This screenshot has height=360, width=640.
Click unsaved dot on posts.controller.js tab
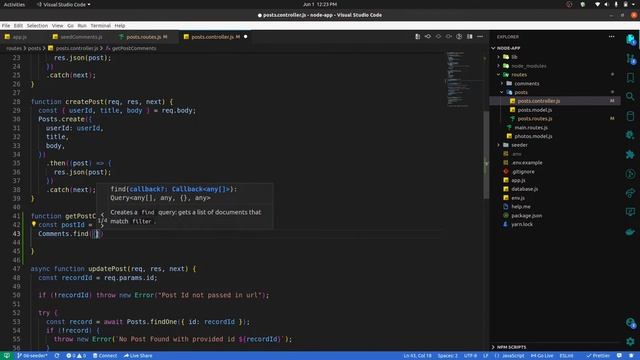point(245,37)
